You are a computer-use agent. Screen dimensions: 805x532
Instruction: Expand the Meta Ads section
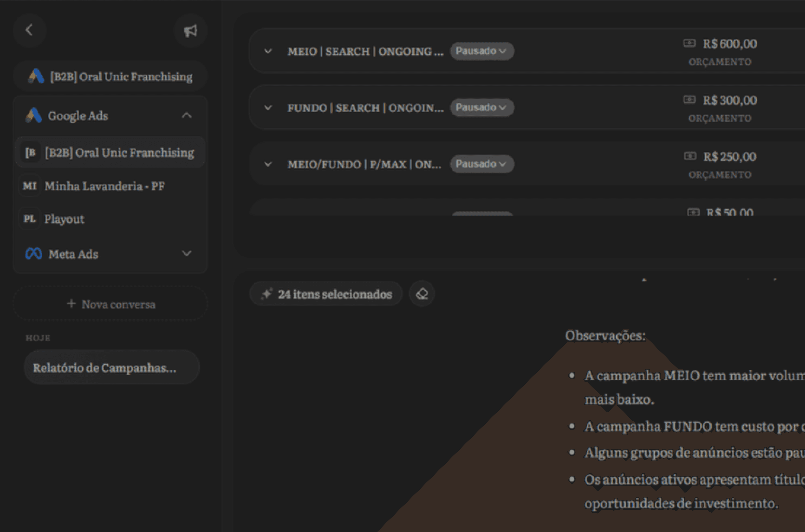click(186, 254)
